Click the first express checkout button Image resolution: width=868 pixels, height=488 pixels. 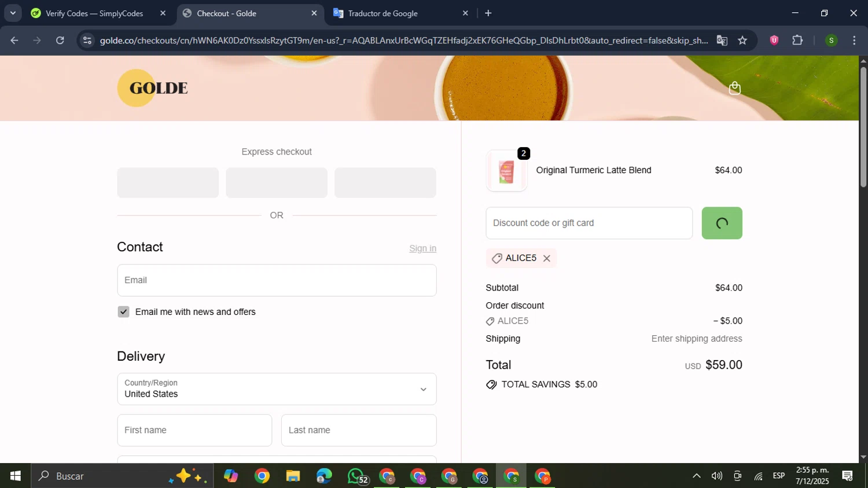[x=168, y=183]
